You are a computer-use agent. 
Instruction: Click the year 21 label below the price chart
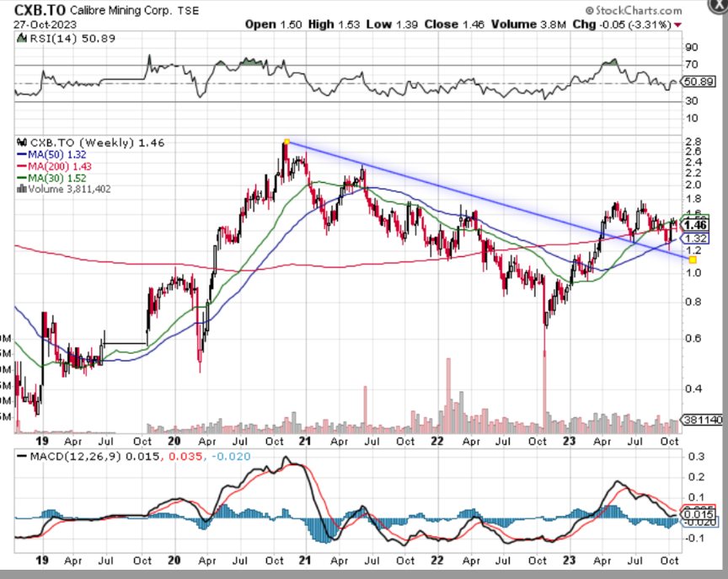pos(304,441)
